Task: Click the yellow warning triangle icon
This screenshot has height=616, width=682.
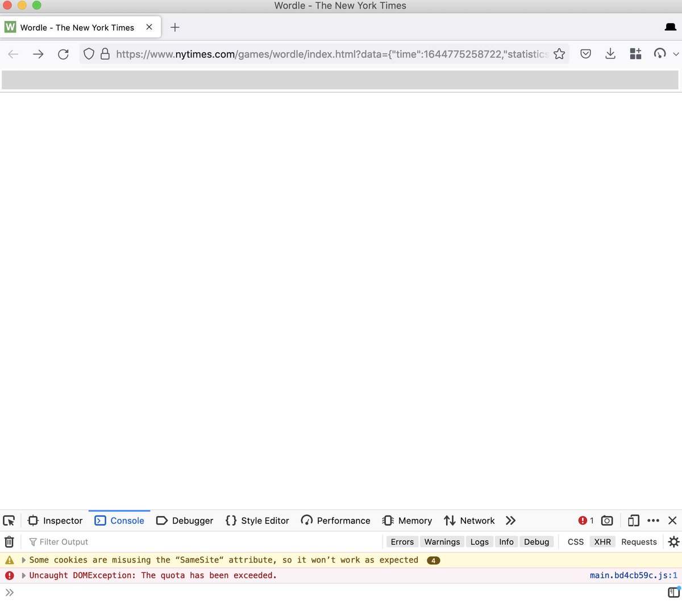Action: pyautogui.click(x=9, y=560)
